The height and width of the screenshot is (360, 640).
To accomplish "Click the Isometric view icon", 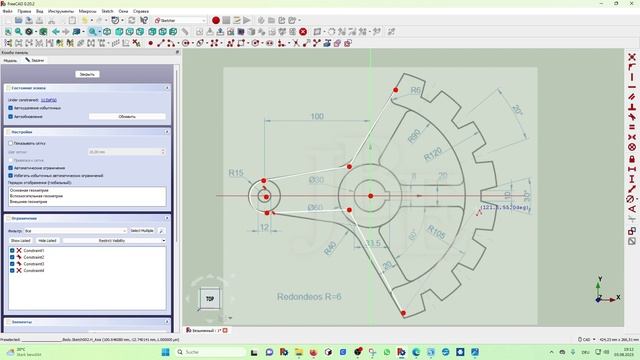I will tap(107, 31).
